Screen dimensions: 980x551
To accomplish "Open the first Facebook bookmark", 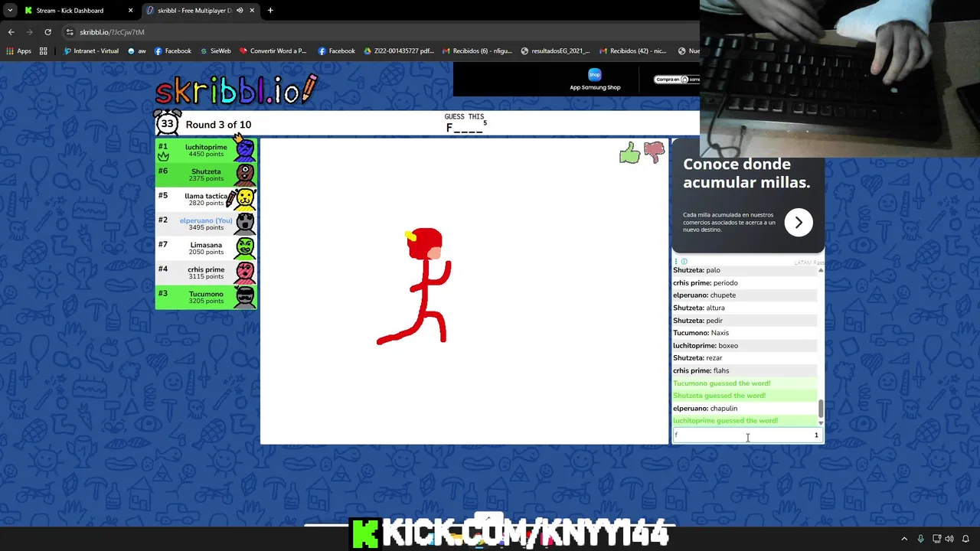I will click(x=173, y=51).
